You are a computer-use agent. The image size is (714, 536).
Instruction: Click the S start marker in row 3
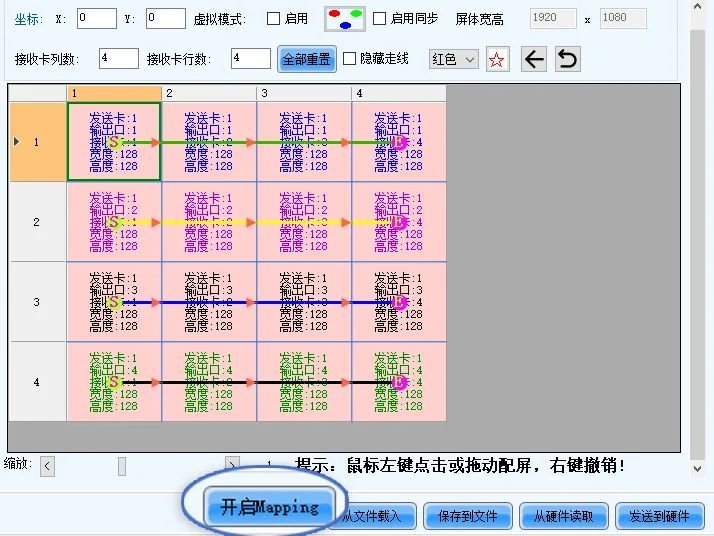[x=114, y=302]
